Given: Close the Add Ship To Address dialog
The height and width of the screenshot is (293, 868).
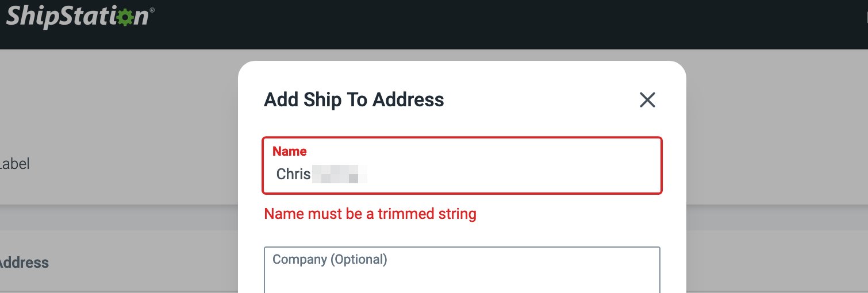Looking at the screenshot, I should coord(647,100).
